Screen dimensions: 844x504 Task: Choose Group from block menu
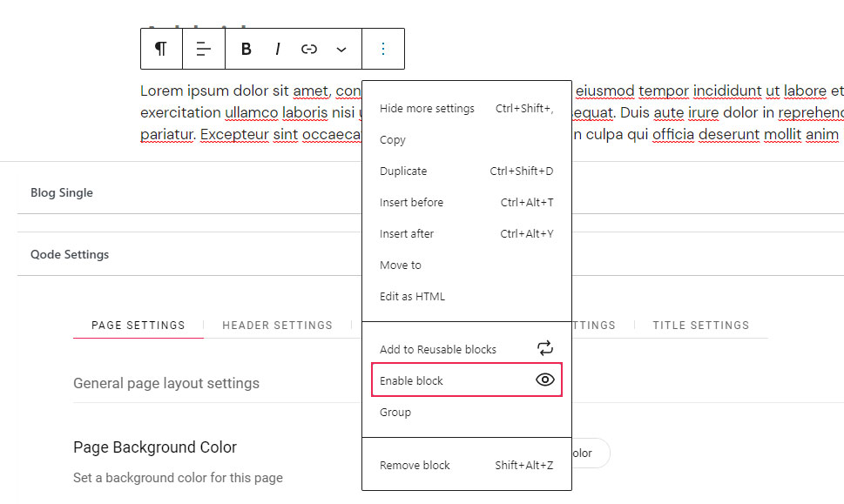tap(467, 412)
